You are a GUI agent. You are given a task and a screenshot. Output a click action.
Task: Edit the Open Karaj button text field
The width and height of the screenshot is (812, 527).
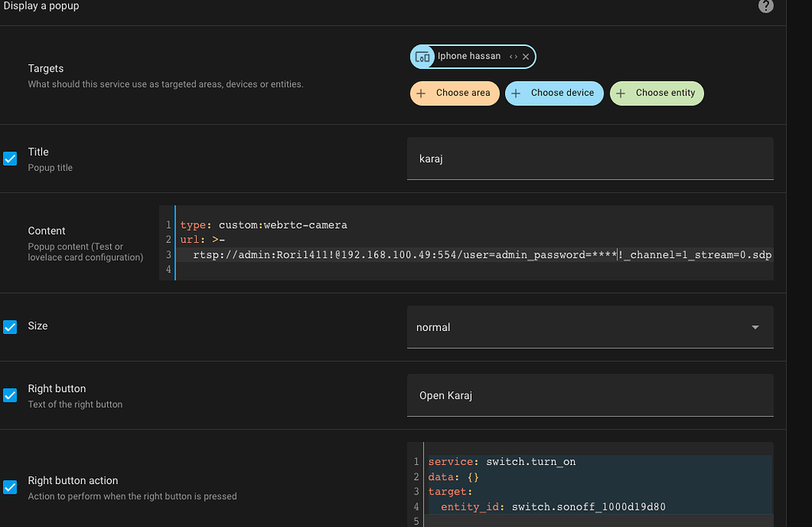(590, 394)
